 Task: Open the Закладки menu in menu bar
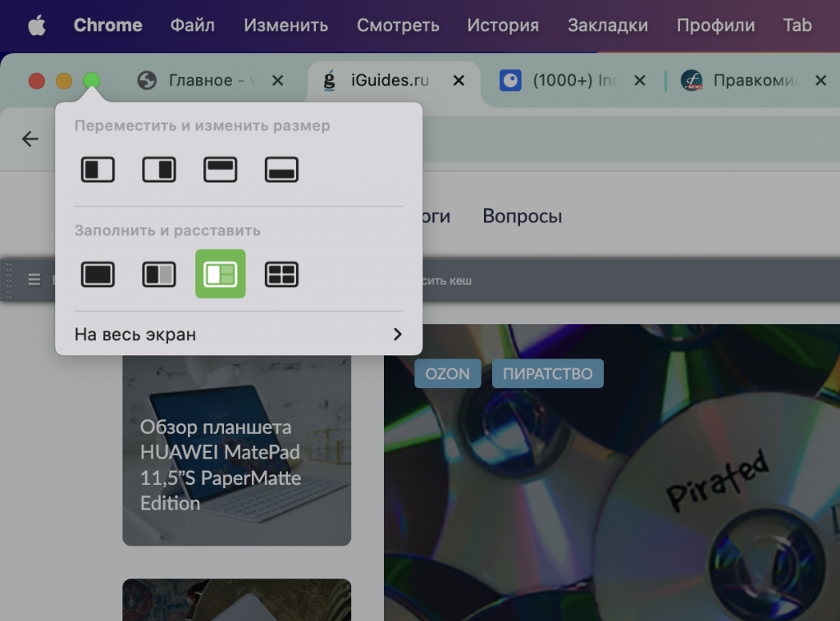click(x=608, y=25)
